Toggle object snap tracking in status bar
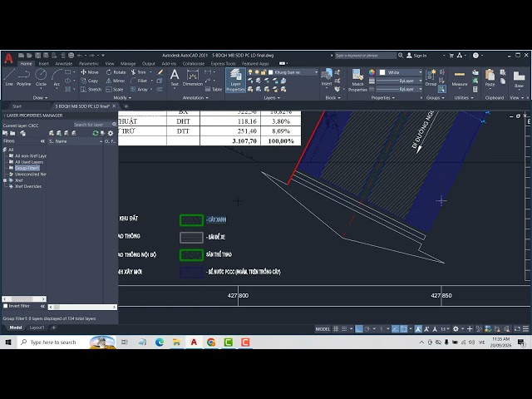Viewport: 532px width, 399px height. [x=396, y=329]
